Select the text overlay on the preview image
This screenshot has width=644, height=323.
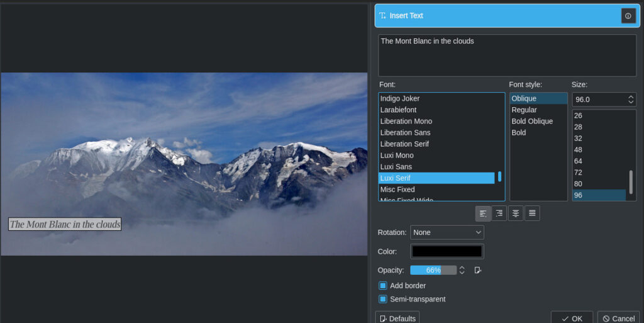click(65, 224)
